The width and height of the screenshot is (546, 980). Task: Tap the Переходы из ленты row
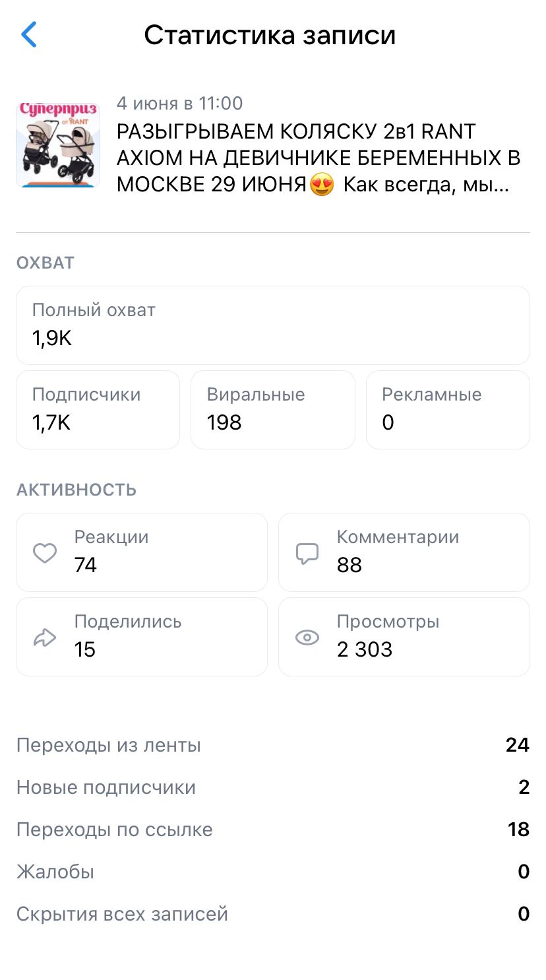pyautogui.click(x=273, y=745)
